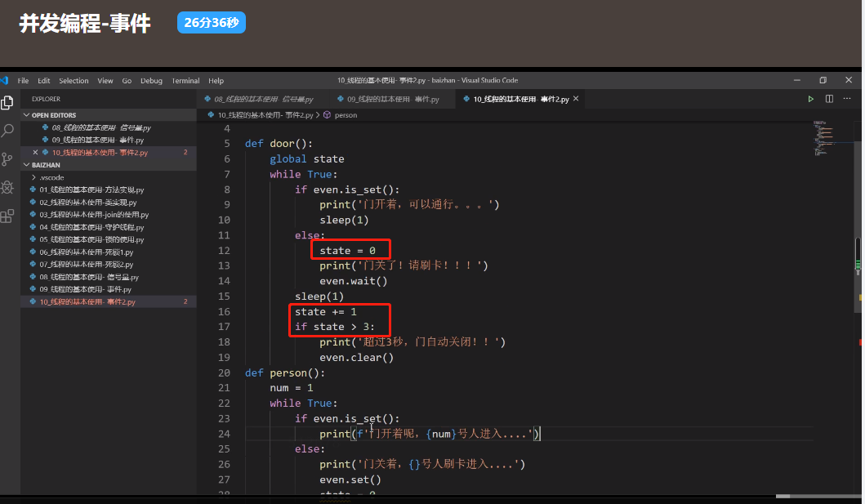Open the Selection menu
The width and height of the screenshot is (865, 504).
[74, 81]
